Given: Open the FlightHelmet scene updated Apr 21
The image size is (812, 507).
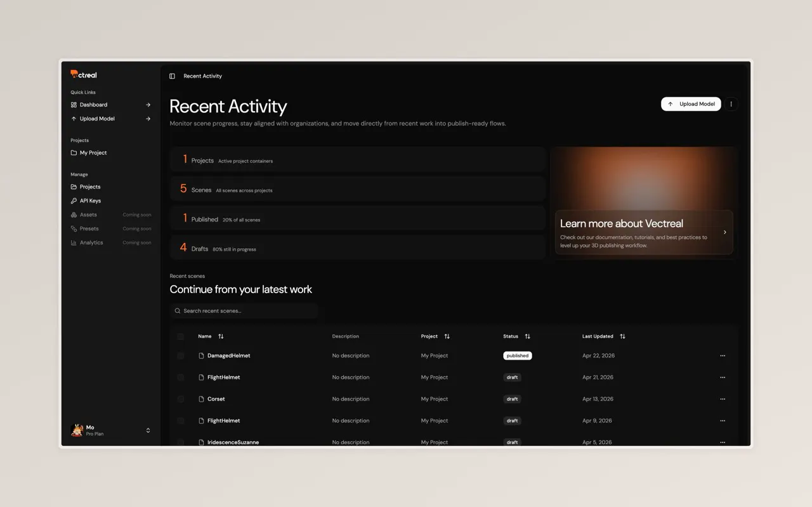Looking at the screenshot, I should tap(223, 378).
